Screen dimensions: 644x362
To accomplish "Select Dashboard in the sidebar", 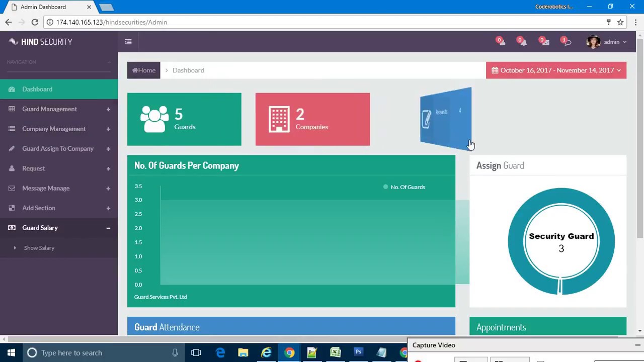I will tap(59, 89).
